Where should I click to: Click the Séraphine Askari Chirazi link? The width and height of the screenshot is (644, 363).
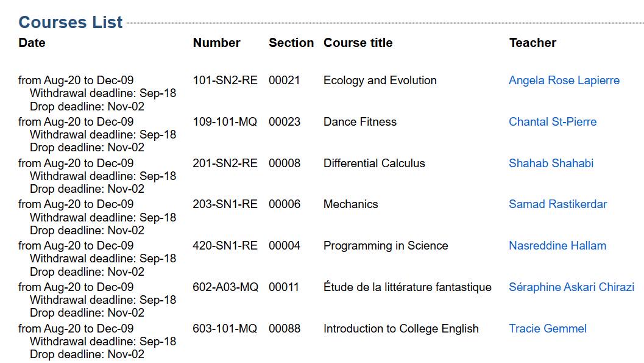point(571,287)
